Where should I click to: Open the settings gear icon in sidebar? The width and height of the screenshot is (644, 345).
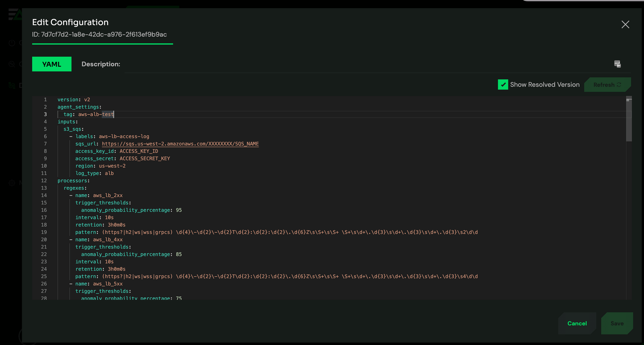click(12, 183)
